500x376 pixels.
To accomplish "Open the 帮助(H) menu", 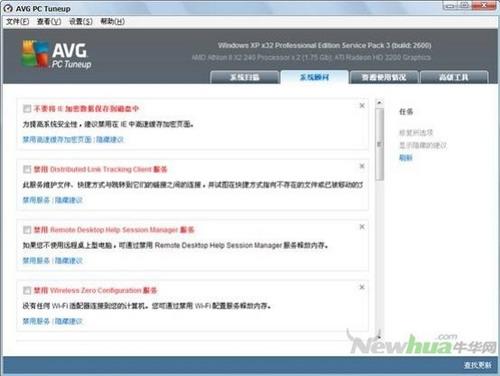I will (x=113, y=22).
